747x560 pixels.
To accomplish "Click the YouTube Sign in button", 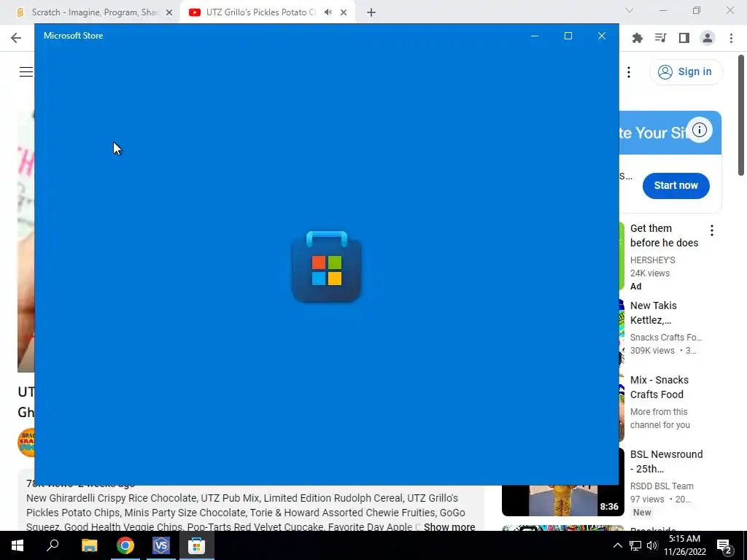I will (686, 72).
